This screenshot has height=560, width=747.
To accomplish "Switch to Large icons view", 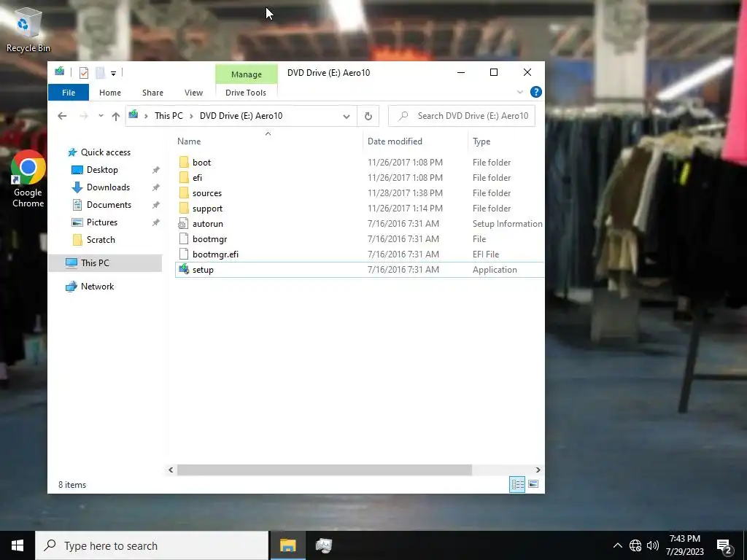I will (533, 484).
